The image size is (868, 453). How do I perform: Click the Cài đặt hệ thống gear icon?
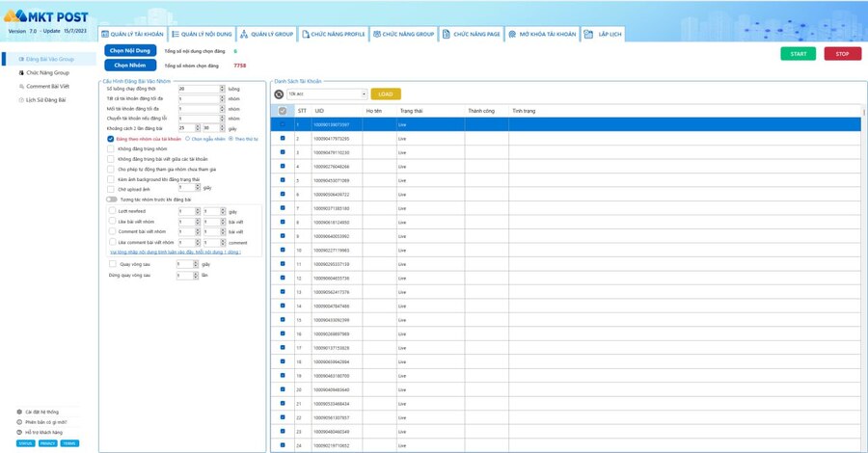[19, 413]
